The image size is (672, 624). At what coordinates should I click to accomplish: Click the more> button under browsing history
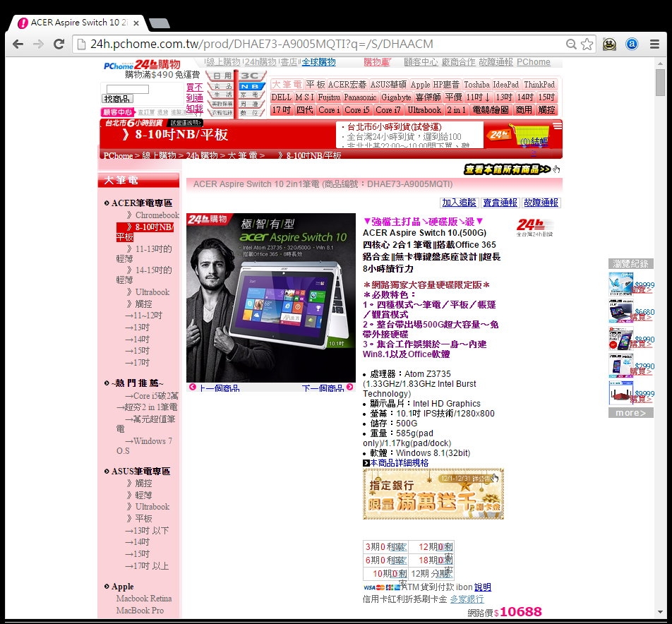tap(631, 413)
